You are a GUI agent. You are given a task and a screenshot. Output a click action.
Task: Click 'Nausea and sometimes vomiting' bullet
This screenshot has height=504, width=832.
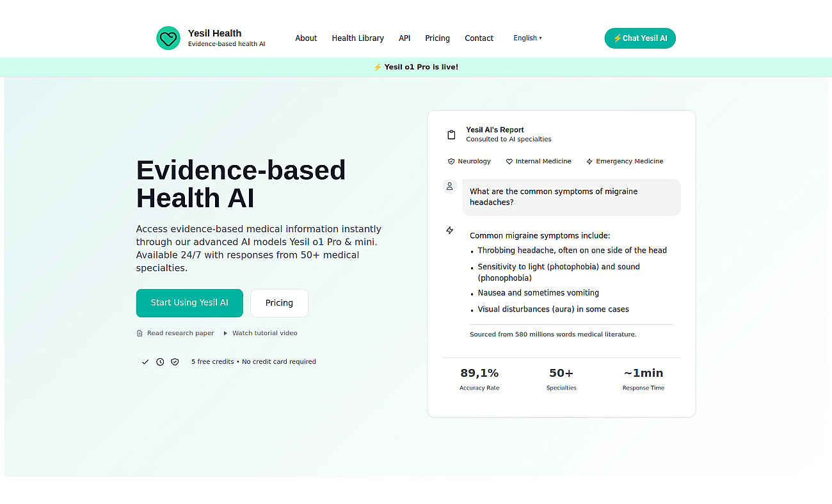point(538,293)
